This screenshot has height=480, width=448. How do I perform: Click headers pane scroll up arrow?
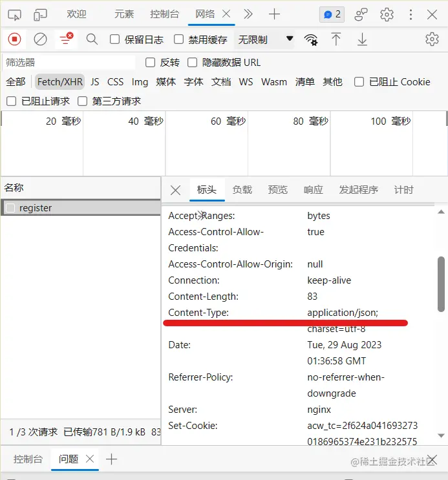tap(441, 212)
